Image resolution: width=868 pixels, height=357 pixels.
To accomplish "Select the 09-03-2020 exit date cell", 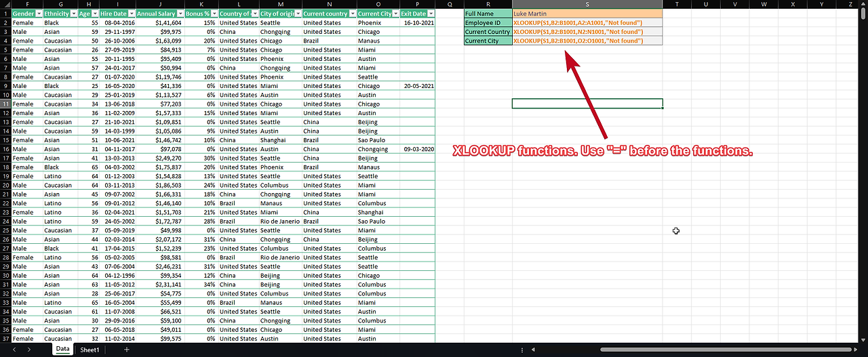I will point(418,149).
